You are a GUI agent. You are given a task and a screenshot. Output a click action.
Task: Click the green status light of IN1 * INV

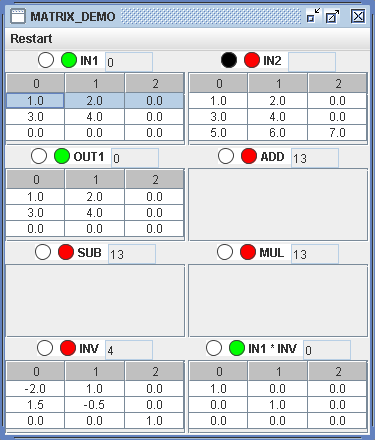point(237,348)
